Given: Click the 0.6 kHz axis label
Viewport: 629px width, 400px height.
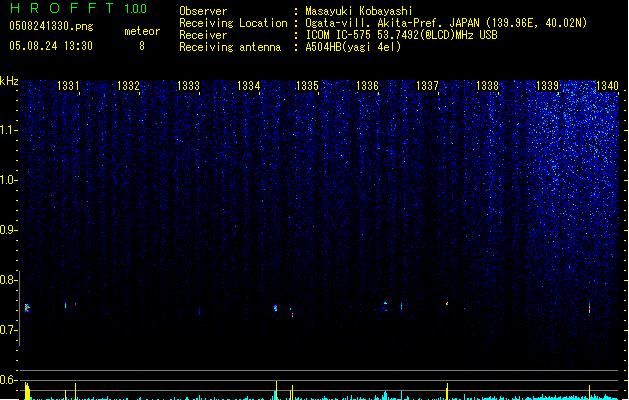Looking at the screenshot, I should point(9,380).
